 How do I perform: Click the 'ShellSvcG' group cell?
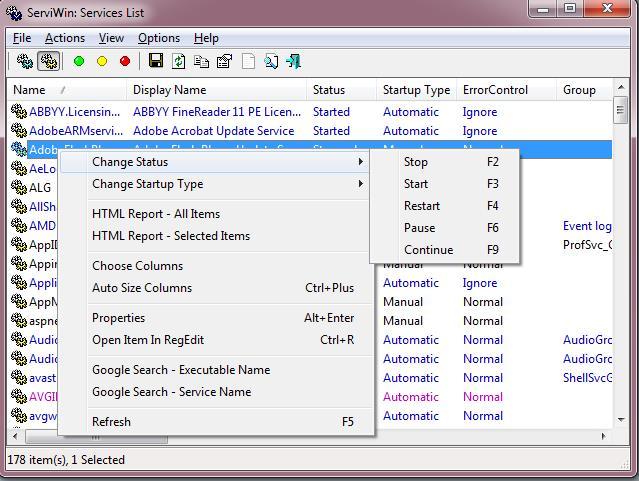coord(587,378)
